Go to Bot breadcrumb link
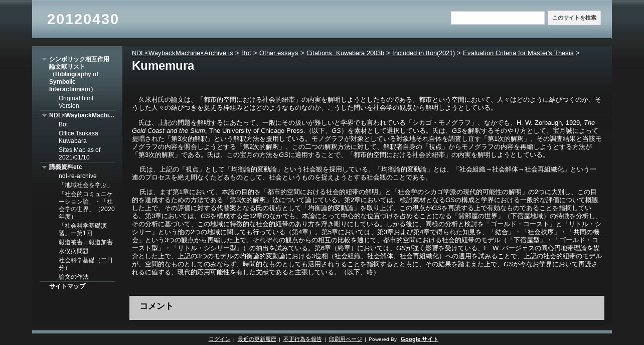Screen dimensions: 644x345 tap(246, 53)
